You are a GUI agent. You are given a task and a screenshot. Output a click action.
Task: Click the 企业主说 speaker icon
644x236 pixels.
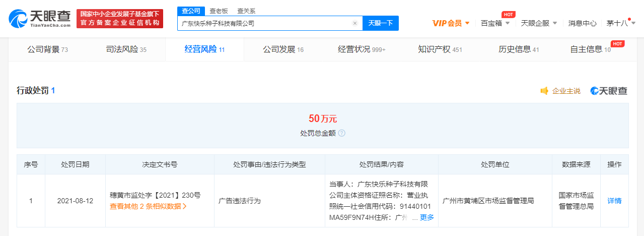click(544, 91)
